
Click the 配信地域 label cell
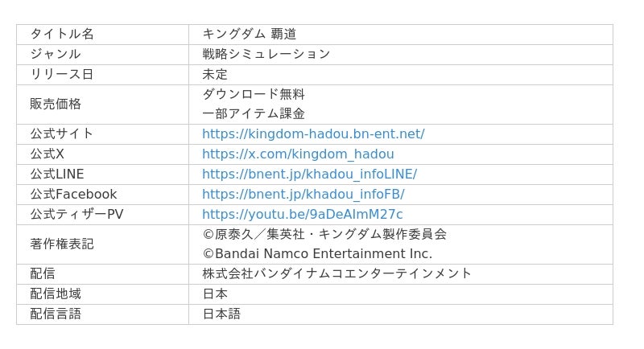[56, 294]
